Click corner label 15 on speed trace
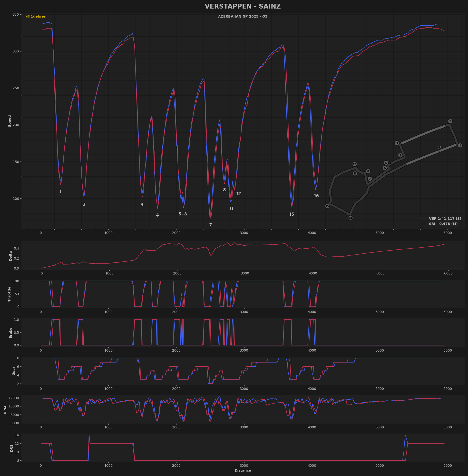Image resolution: width=468 pixels, height=476 pixels. (292, 214)
